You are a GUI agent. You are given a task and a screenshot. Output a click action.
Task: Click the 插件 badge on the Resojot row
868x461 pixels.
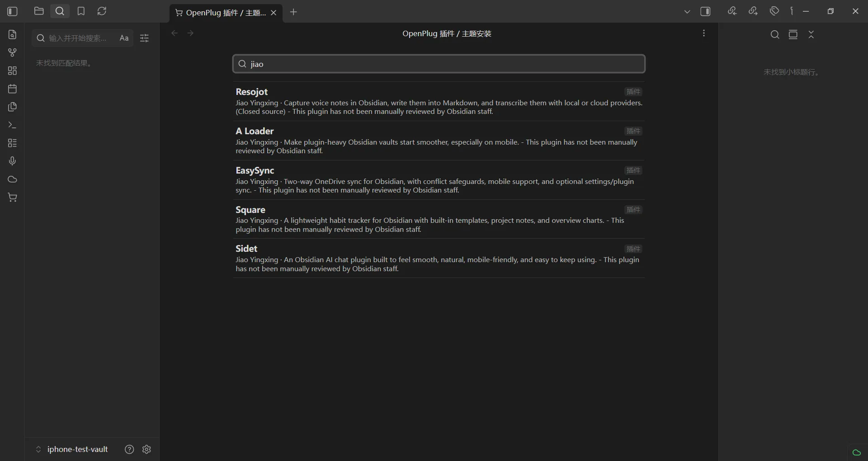[633, 92]
